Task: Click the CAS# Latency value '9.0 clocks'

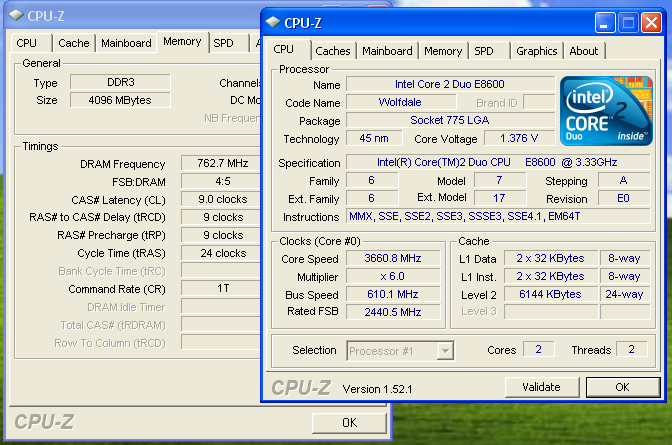Action: click(222, 199)
